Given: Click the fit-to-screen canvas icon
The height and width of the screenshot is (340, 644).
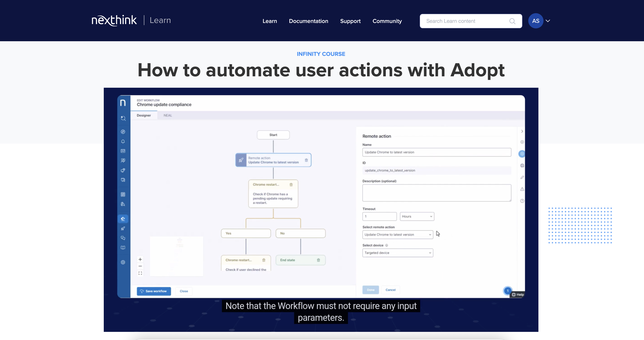Looking at the screenshot, I should [x=140, y=273].
